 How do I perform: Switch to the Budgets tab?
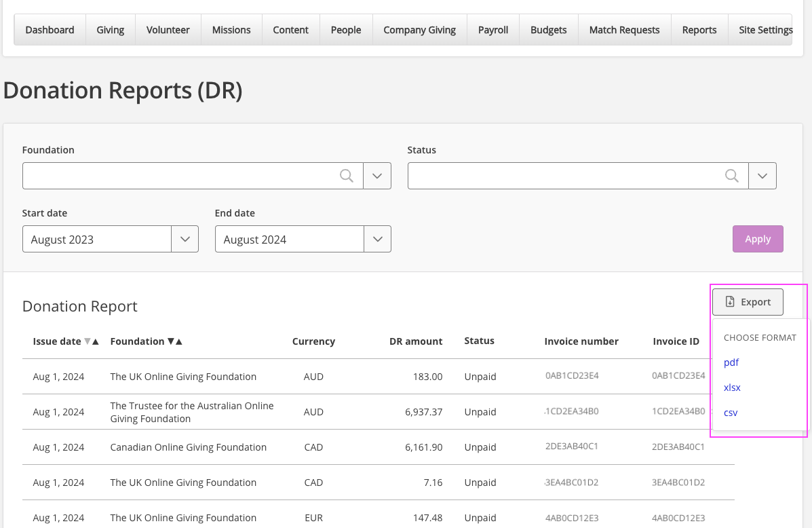(x=548, y=30)
